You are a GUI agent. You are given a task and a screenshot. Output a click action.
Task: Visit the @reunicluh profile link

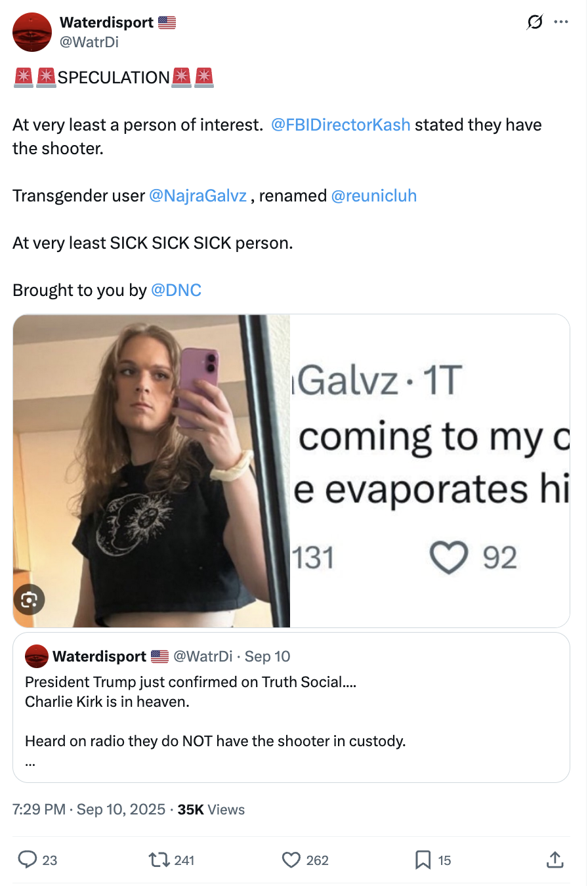(374, 196)
